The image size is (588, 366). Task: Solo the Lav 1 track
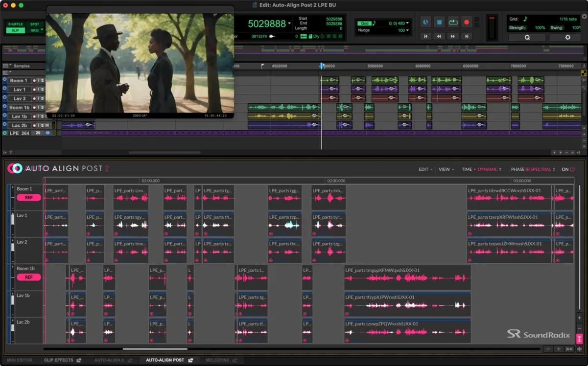click(43, 89)
